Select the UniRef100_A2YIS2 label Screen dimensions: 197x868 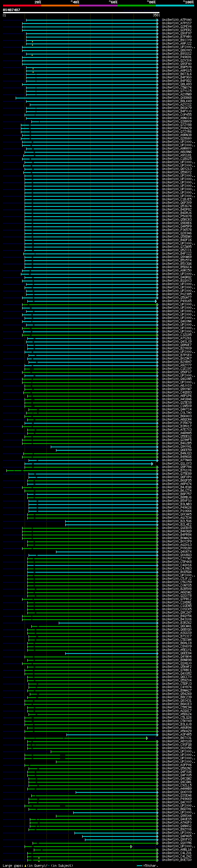pos(176,104)
